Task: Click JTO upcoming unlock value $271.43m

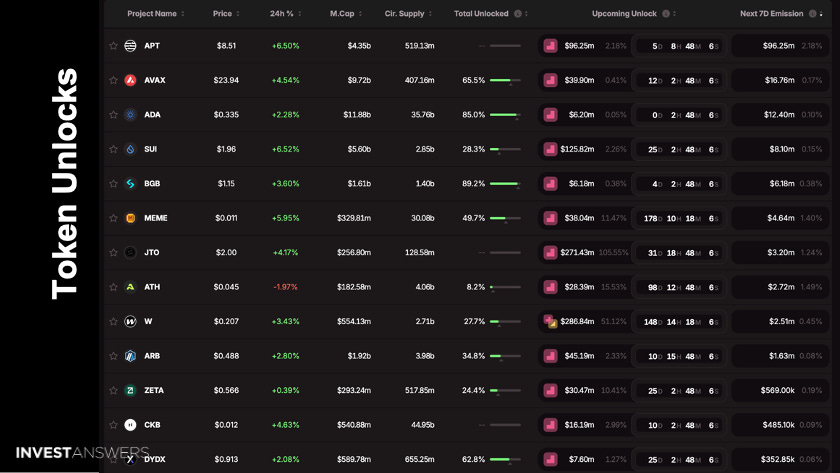Action: click(577, 253)
